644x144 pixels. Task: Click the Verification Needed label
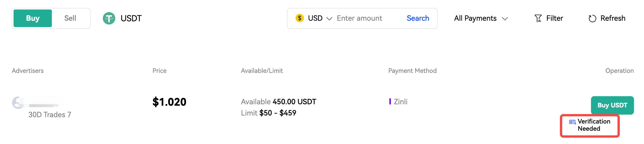click(x=594, y=125)
